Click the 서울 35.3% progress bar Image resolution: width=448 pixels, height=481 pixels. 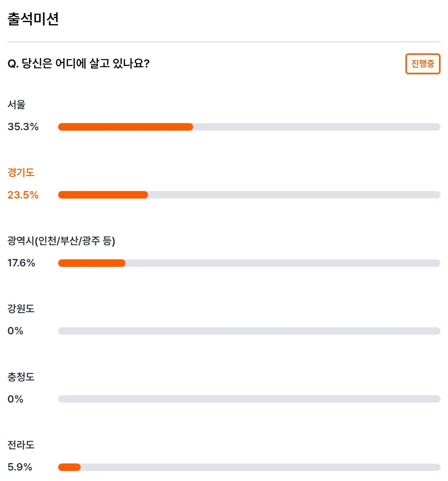tap(249, 127)
